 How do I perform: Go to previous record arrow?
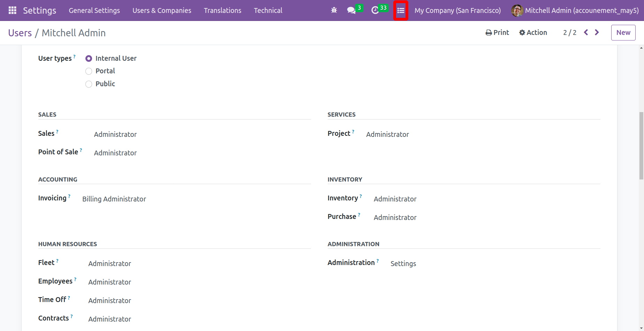tap(586, 32)
